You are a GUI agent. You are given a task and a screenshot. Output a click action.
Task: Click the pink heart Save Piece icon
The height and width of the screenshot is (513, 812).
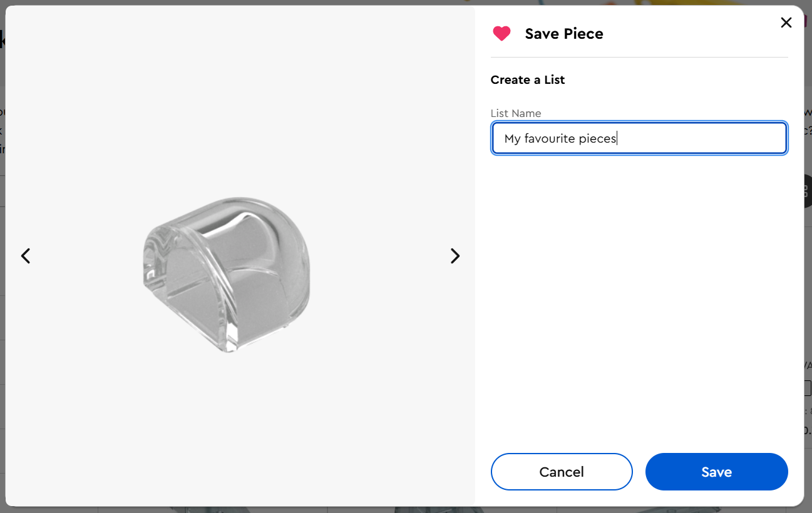(501, 34)
